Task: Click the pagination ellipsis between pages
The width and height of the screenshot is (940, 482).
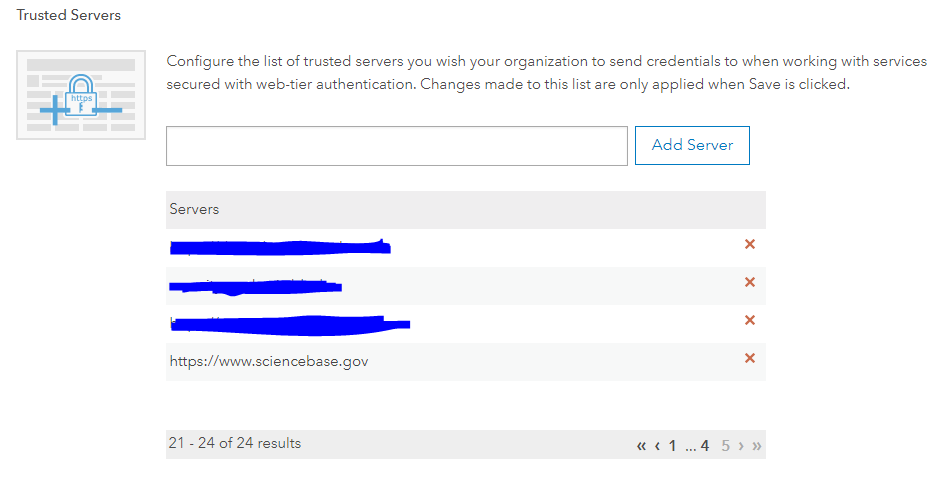Action: tap(689, 446)
